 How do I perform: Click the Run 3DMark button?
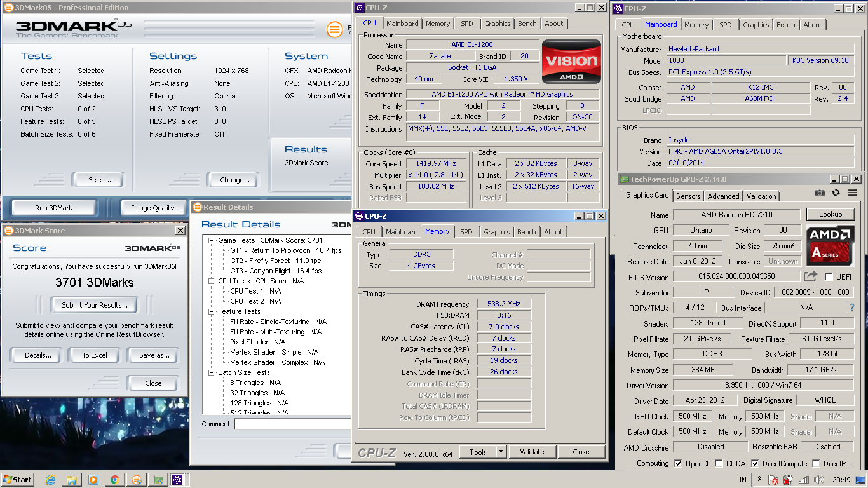tap(53, 208)
